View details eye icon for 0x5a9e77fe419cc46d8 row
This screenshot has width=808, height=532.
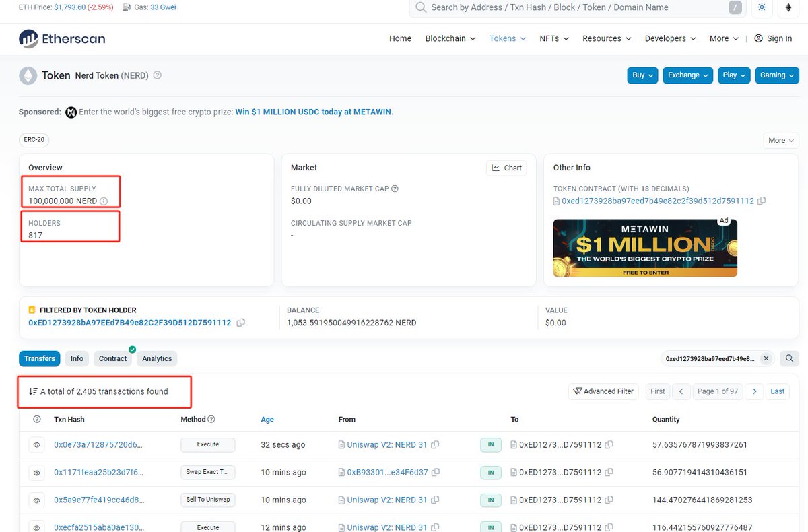(37, 500)
